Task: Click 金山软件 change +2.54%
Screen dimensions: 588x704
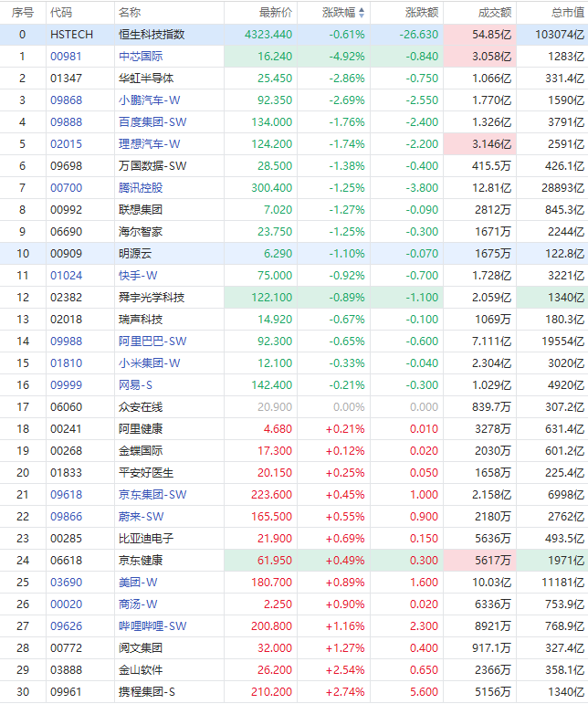Action: tap(345, 670)
